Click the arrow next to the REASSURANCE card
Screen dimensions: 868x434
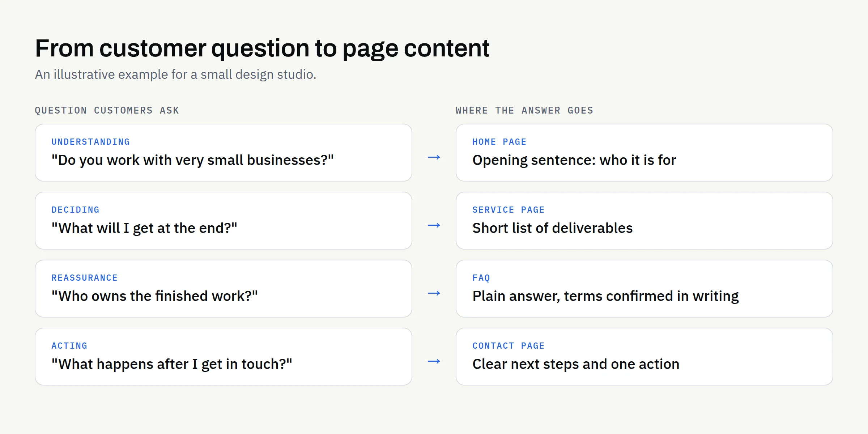tap(434, 293)
